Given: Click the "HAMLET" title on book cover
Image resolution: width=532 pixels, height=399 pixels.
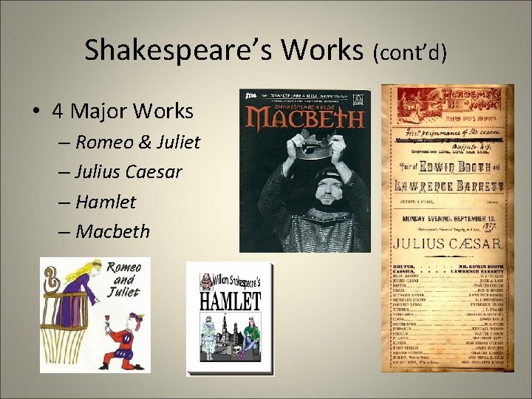Looking at the screenshot, I should 231,301.
